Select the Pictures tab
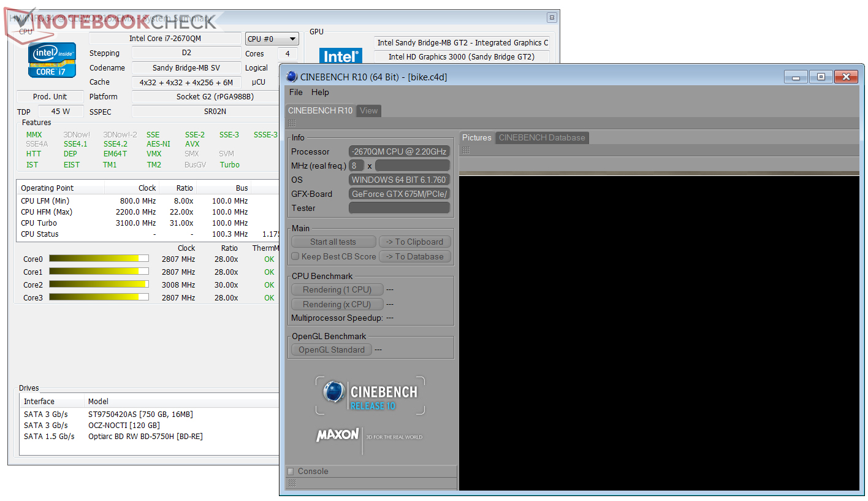868x501 pixels. [477, 137]
